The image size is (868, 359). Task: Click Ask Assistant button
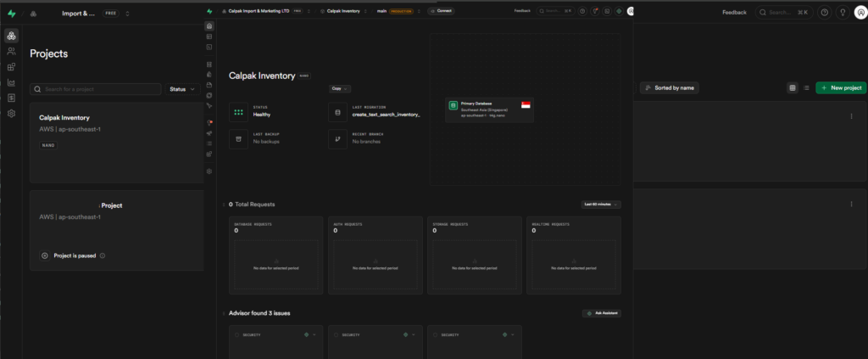tap(602, 313)
